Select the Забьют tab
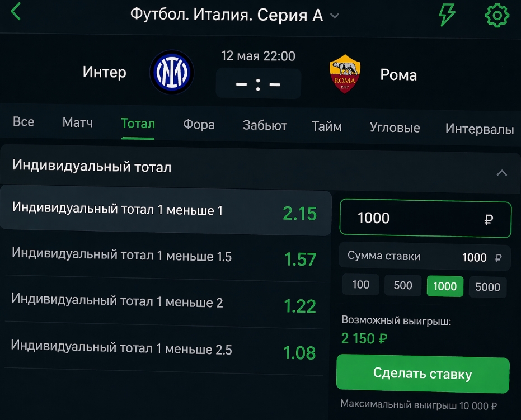521x420 pixels. 265,126
